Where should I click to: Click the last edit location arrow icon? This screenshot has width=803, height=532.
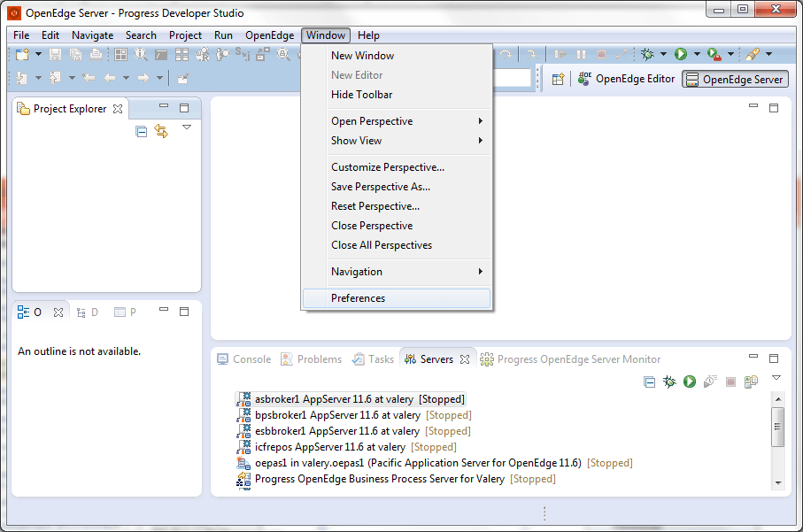click(89, 78)
